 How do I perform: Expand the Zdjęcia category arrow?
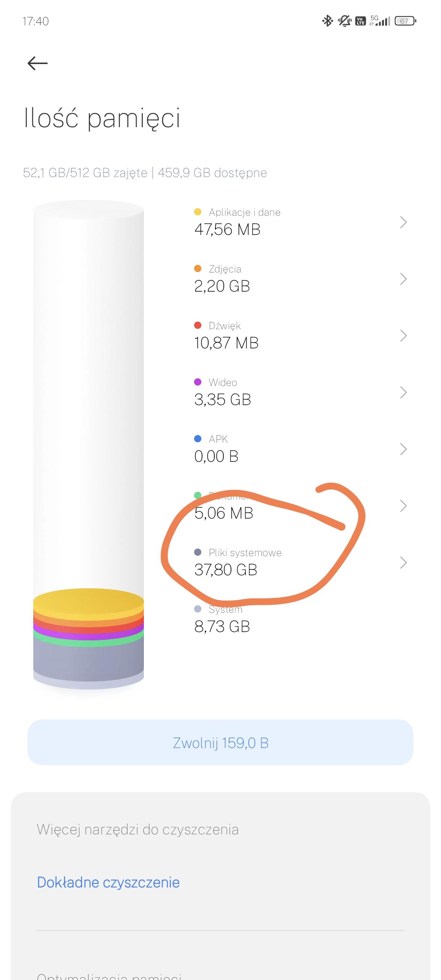pyautogui.click(x=404, y=279)
